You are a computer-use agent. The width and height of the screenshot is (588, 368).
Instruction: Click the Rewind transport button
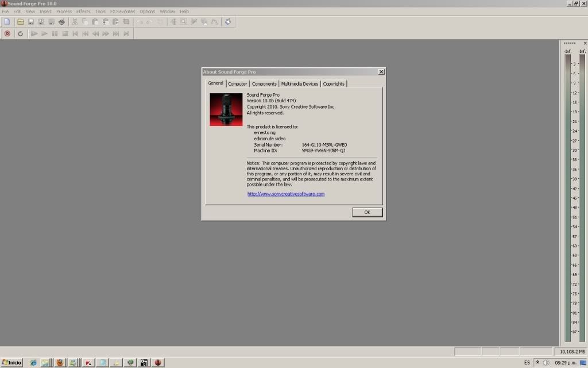[96, 33]
